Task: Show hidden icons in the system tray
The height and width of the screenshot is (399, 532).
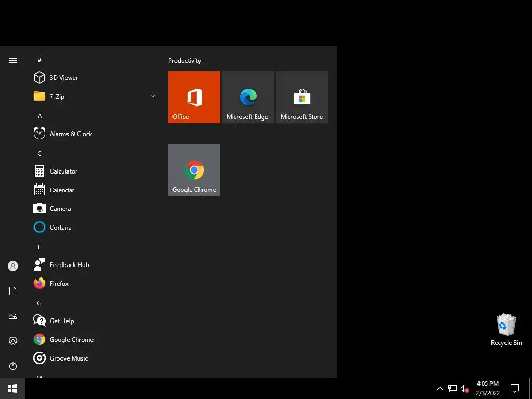Action: (x=440, y=389)
